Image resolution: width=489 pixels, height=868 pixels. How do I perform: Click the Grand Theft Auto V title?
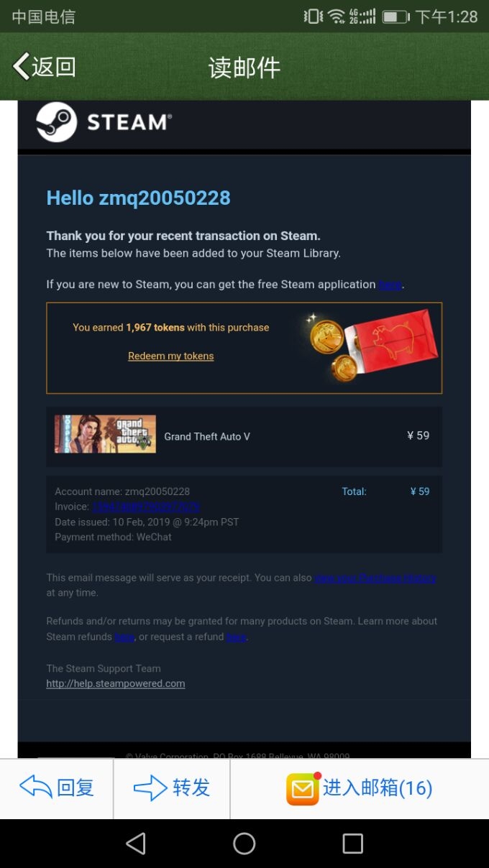[207, 436]
